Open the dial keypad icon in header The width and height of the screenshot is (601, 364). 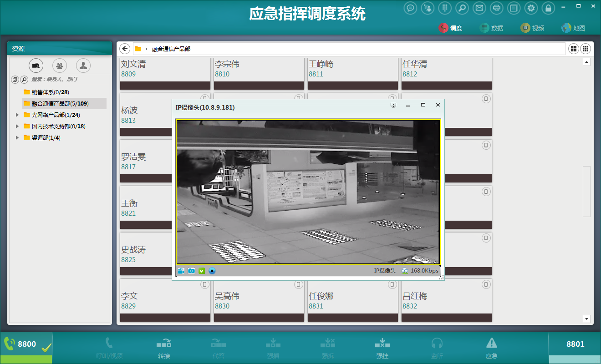(445, 8)
